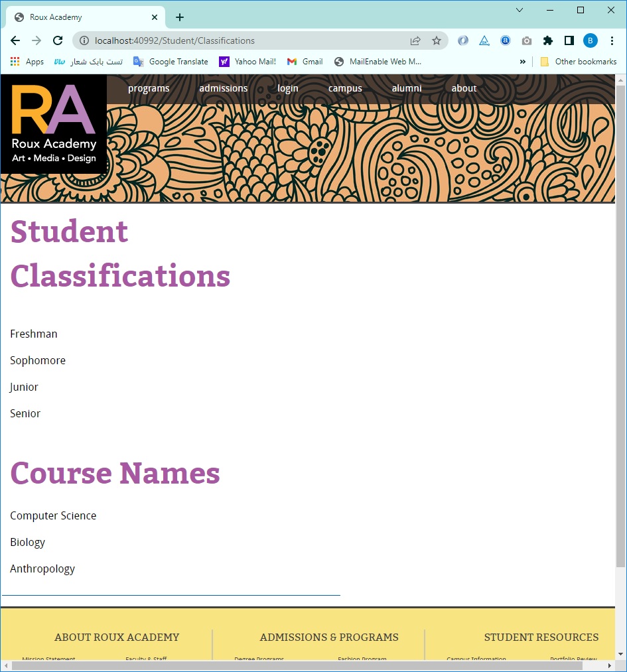Click the profile avatar B icon
Screen dimensions: 627x672
590,40
